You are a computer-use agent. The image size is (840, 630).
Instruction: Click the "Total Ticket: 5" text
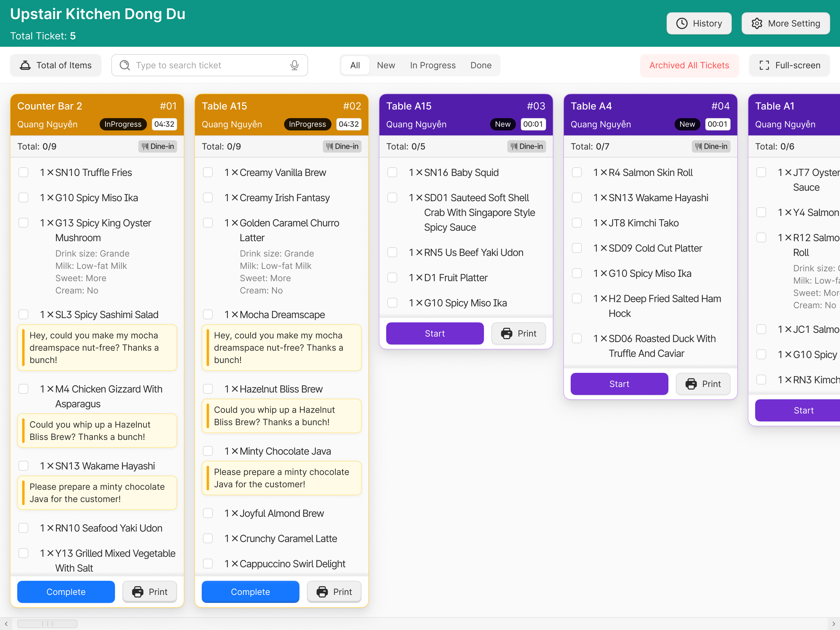[x=43, y=36]
